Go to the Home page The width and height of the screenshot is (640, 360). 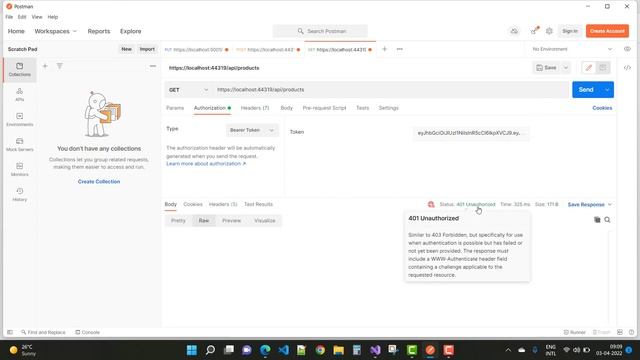coord(16,31)
